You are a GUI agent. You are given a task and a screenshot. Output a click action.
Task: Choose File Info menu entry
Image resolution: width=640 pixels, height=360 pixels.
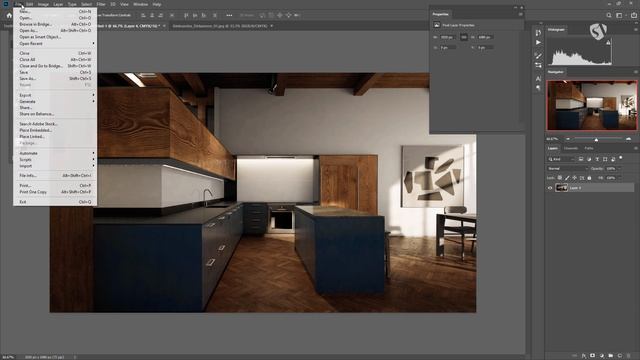point(56,176)
